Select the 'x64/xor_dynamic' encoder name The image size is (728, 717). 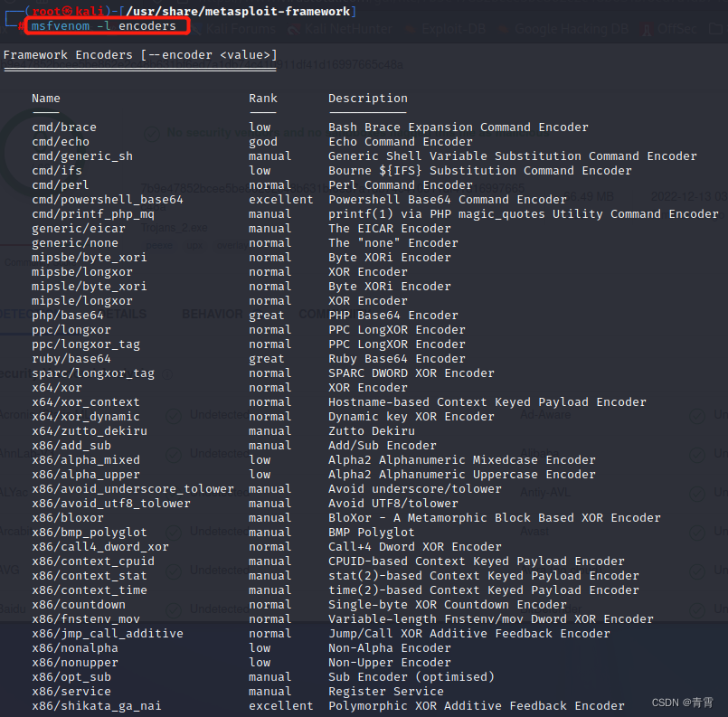point(85,416)
